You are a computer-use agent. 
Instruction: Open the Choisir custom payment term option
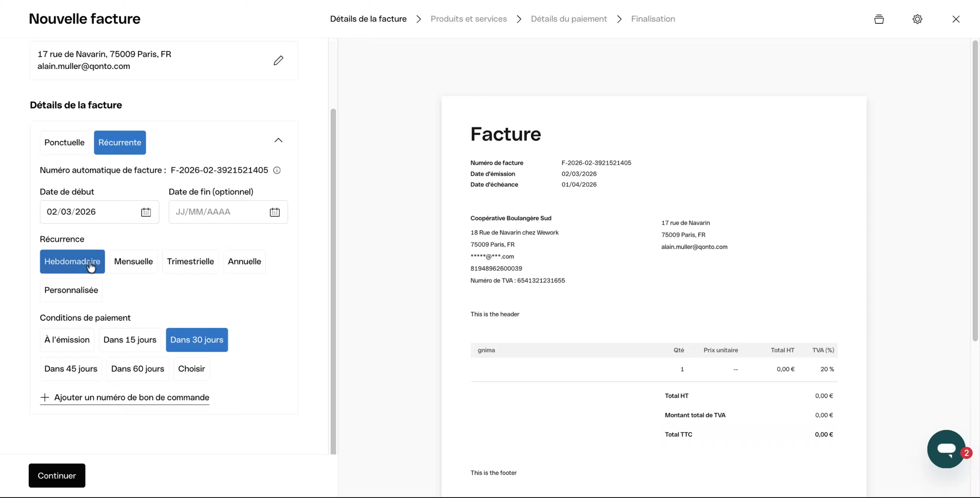click(x=191, y=369)
